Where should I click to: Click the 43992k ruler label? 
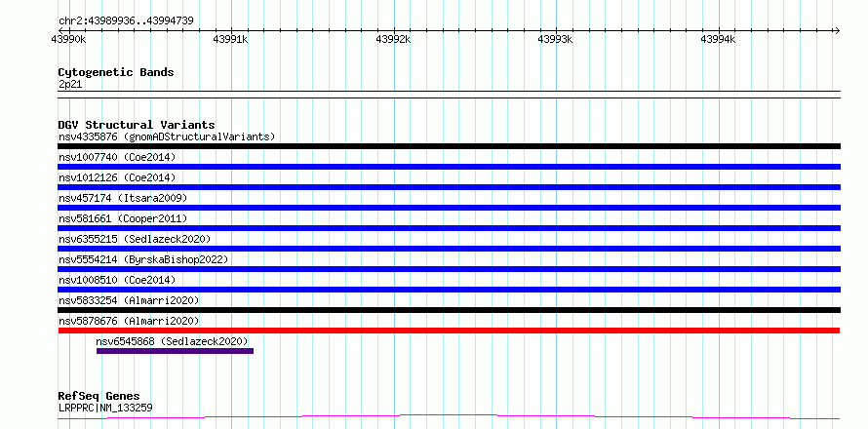393,39
